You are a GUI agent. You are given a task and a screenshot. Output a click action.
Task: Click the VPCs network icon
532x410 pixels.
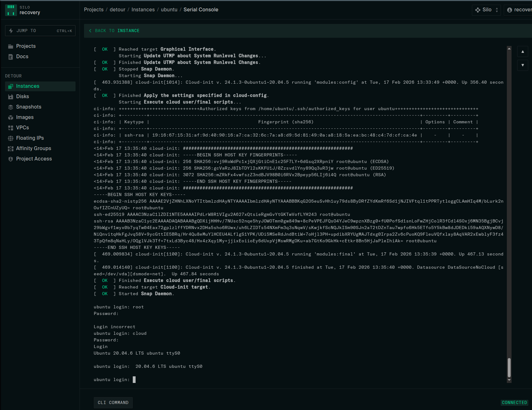click(11, 128)
